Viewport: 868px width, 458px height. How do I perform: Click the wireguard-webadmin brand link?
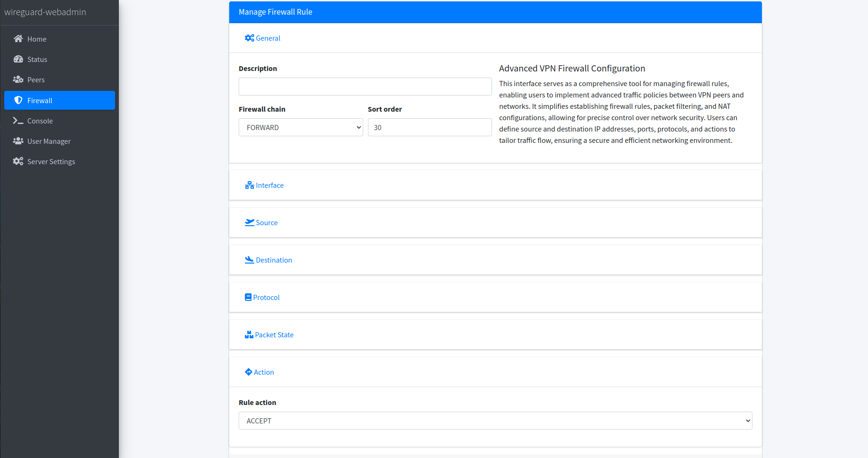click(x=45, y=12)
